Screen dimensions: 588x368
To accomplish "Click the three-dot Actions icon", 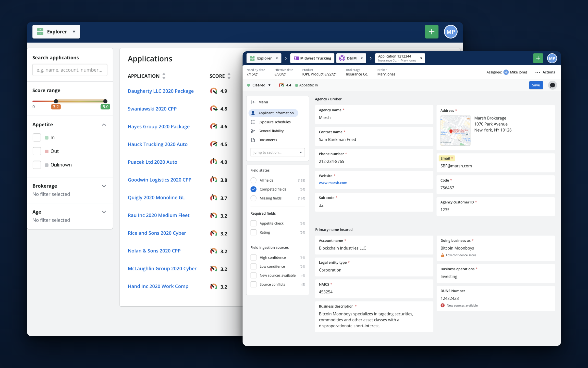I will pos(538,72).
